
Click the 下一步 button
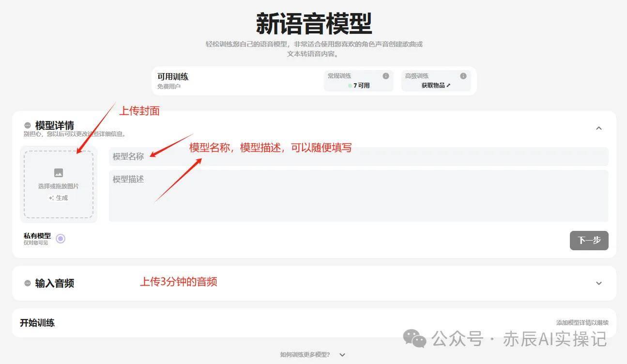point(589,241)
